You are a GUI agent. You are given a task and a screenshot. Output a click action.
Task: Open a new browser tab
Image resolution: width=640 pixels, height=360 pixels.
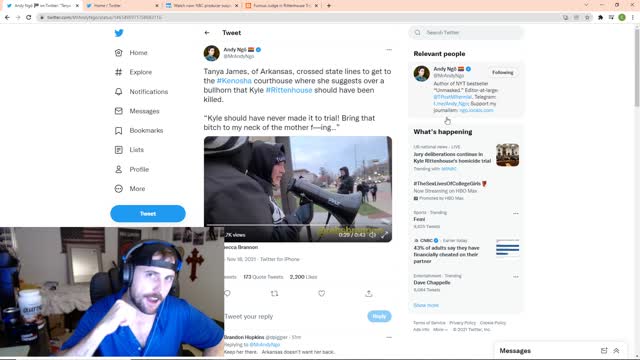point(329,6)
